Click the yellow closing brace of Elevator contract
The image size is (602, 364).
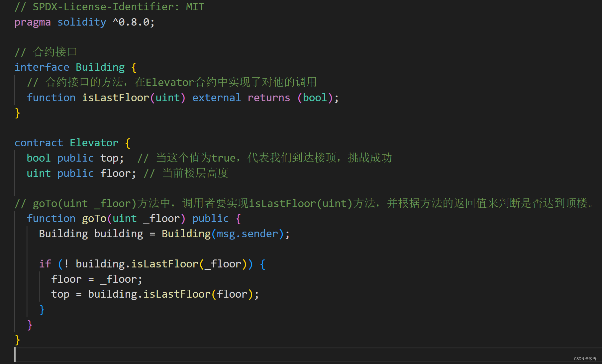(x=18, y=340)
